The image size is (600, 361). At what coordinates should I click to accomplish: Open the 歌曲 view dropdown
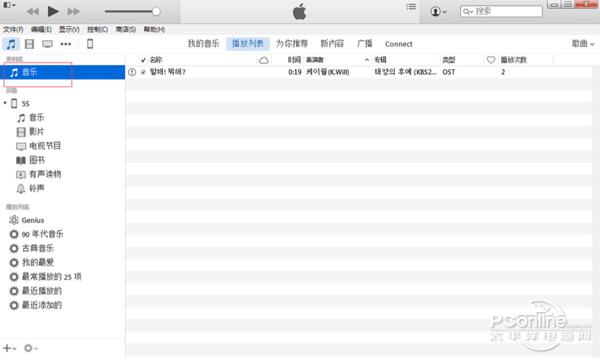[583, 44]
